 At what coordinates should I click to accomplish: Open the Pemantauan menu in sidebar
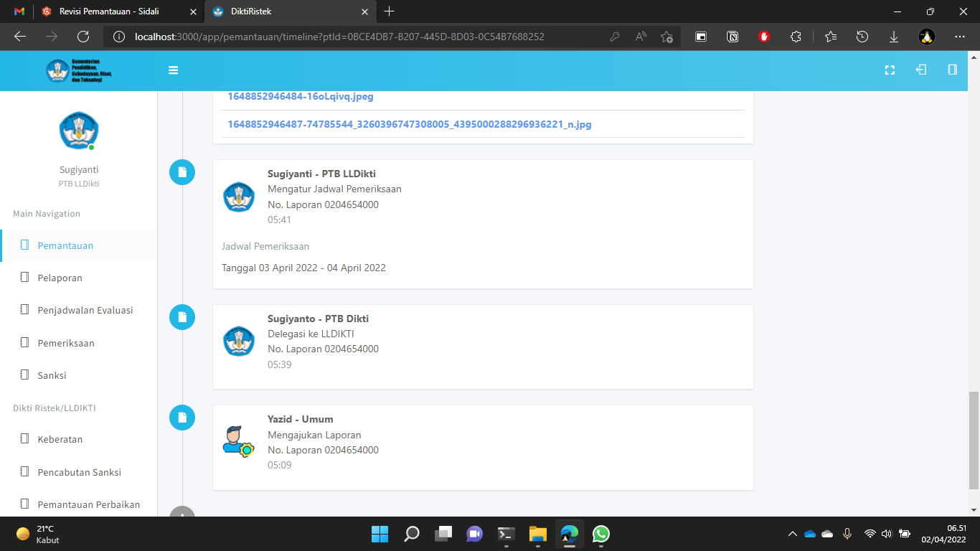[x=65, y=245]
